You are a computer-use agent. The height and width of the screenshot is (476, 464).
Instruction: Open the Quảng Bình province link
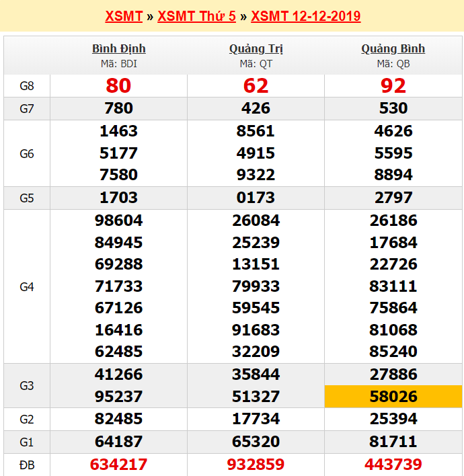click(x=393, y=48)
